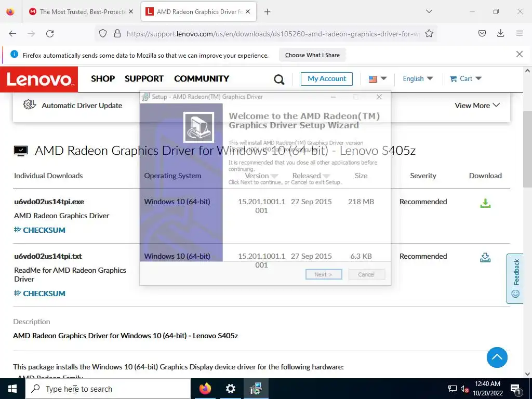Open the COMMUNITY menu
Screen dimensions: 532x399
pos(202,79)
